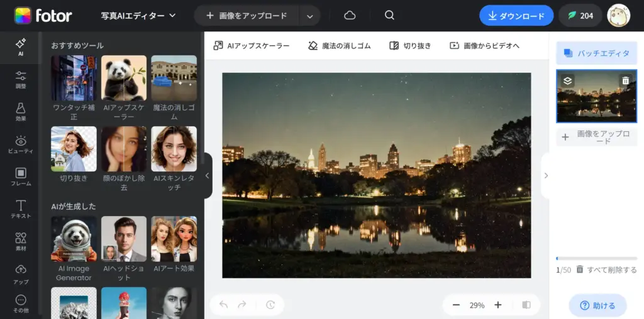
Task: Expand the upload options dropdown arrow
Action: pos(310,16)
